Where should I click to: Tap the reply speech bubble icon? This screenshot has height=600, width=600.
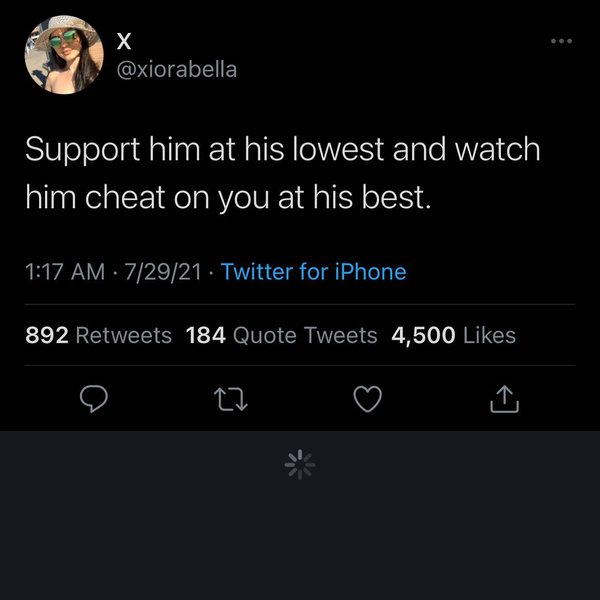click(x=94, y=399)
